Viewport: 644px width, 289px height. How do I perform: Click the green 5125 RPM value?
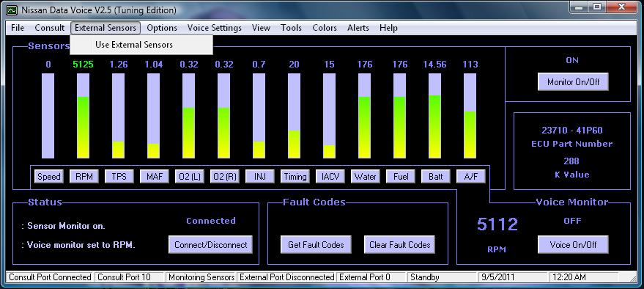click(84, 65)
